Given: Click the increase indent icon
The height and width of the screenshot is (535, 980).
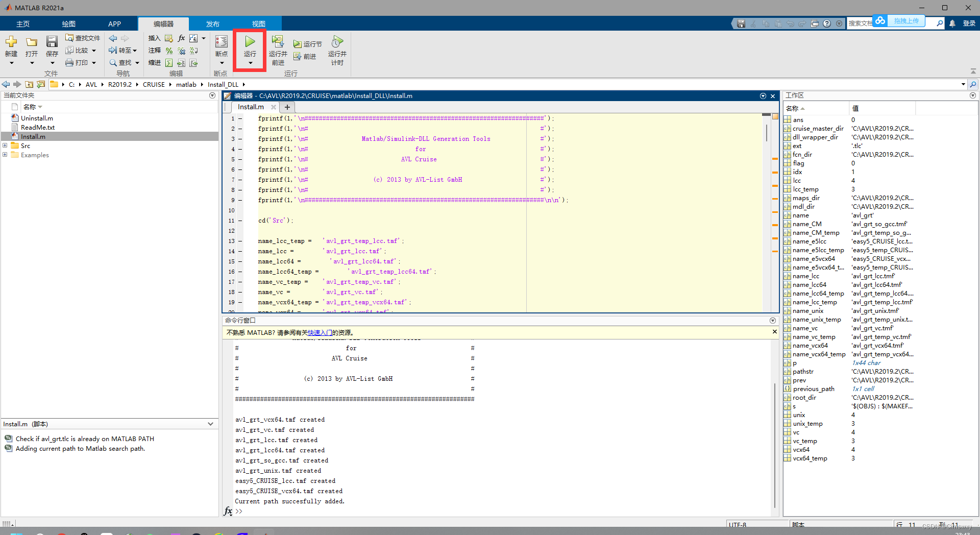Looking at the screenshot, I should (x=181, y=63).
